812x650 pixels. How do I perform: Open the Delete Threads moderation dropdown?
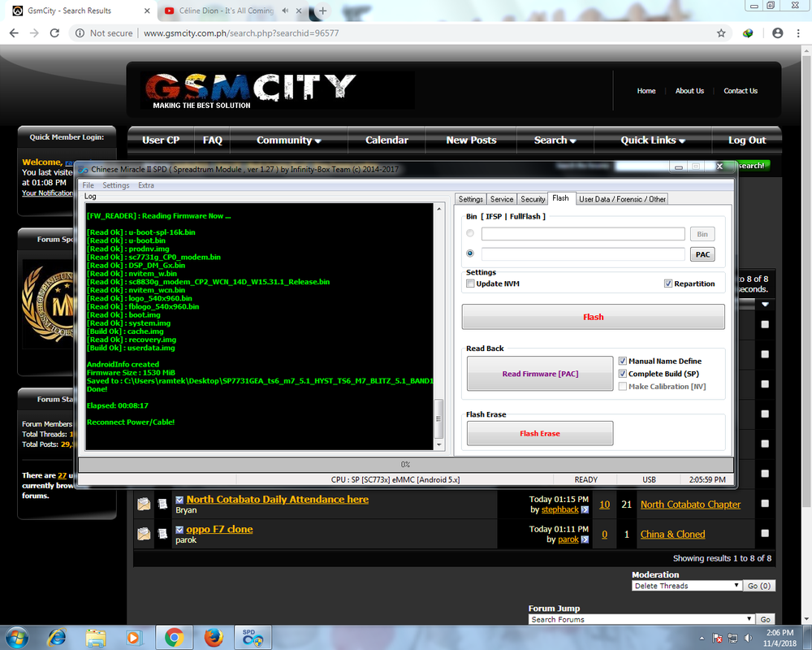click(x=686, y=586)
